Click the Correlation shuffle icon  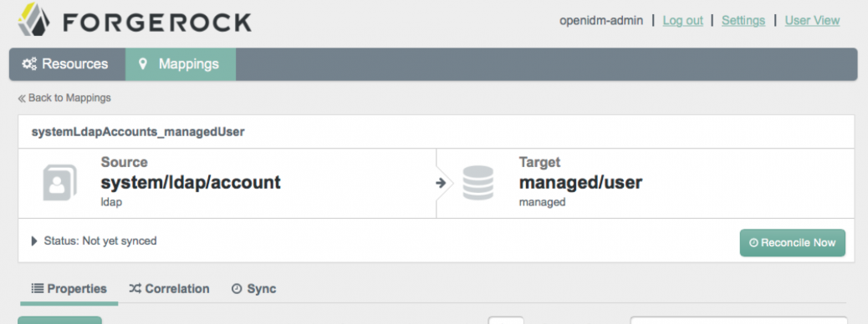135,289
